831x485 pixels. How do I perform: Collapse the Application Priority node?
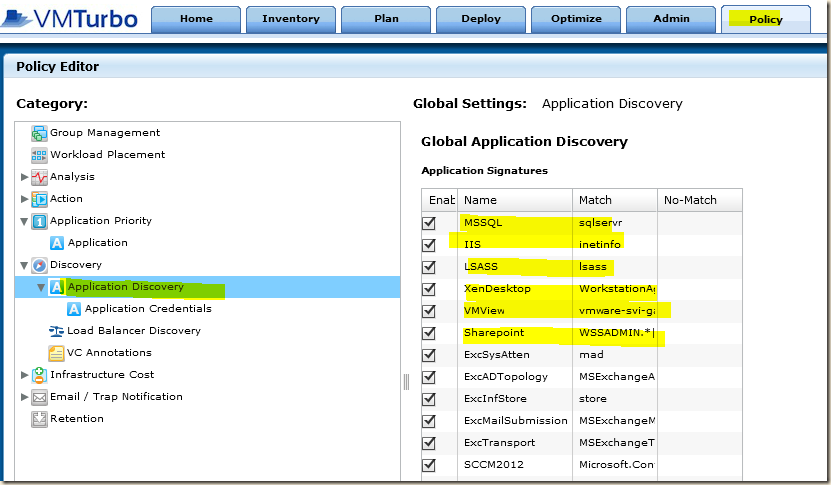tap(24, 222)
